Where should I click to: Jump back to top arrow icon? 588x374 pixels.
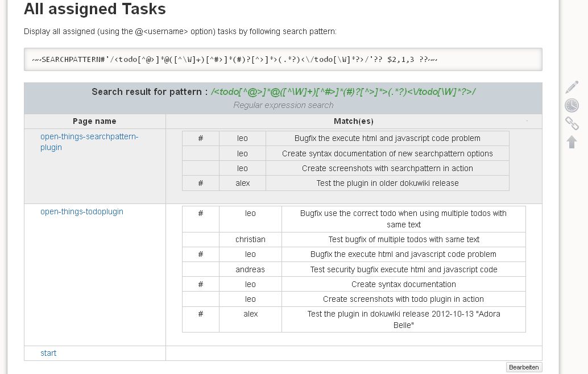[572, 142]
